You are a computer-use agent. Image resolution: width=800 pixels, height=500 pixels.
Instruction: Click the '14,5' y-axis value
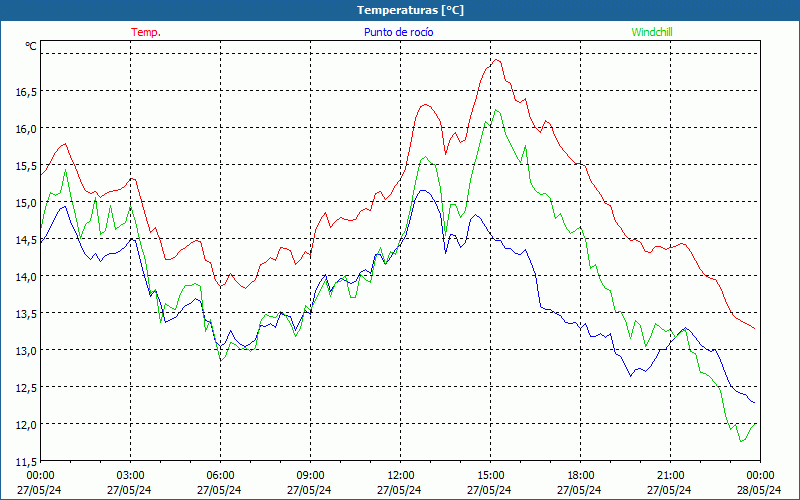pyautogui.click(x=26, y=240)
